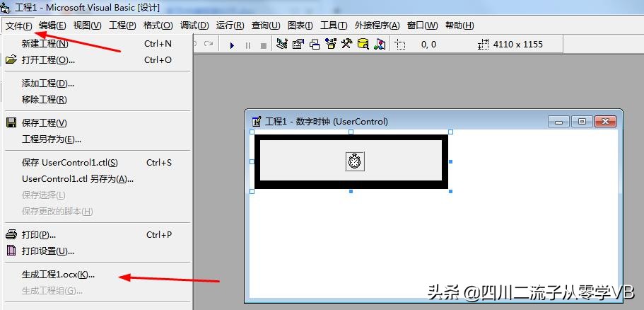Choose 移除工程(R) menu entry
The width and height of the screenshot is (644, 310).
(98, 99)
